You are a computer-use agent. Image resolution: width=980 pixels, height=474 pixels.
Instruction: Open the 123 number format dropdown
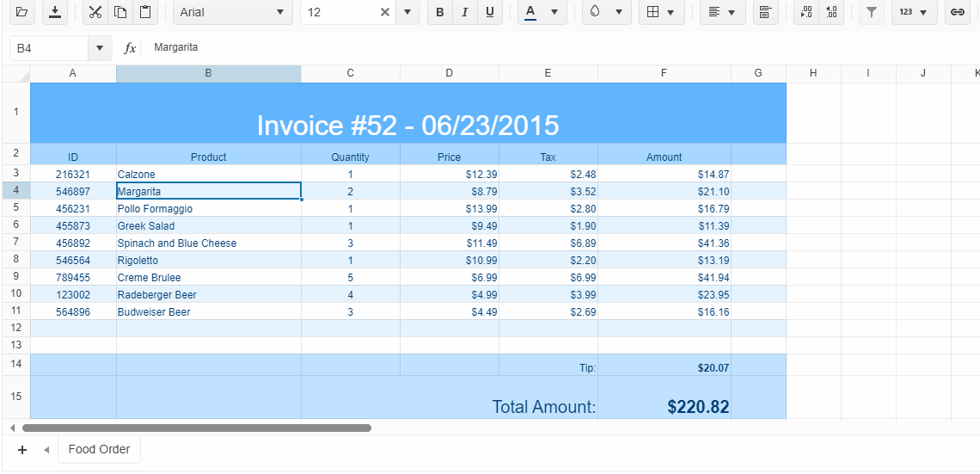click(914, 12)
